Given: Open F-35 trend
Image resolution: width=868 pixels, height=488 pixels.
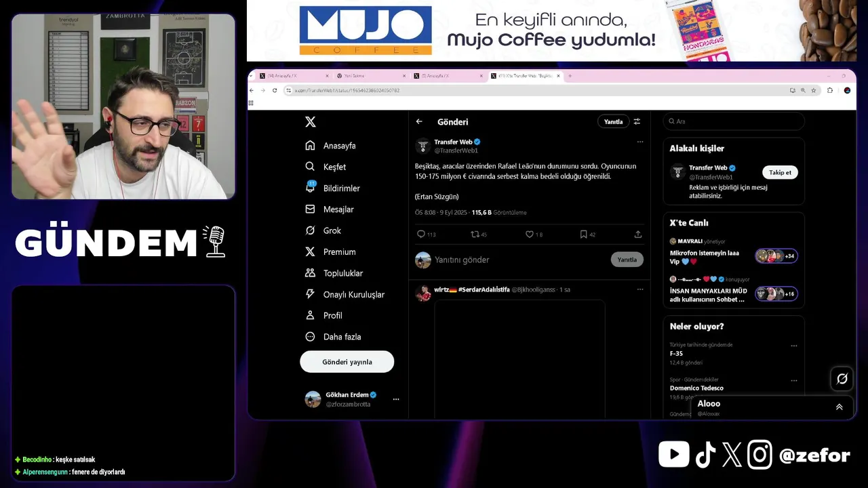Looking at the screenshot, I should (x=676, y=353).
